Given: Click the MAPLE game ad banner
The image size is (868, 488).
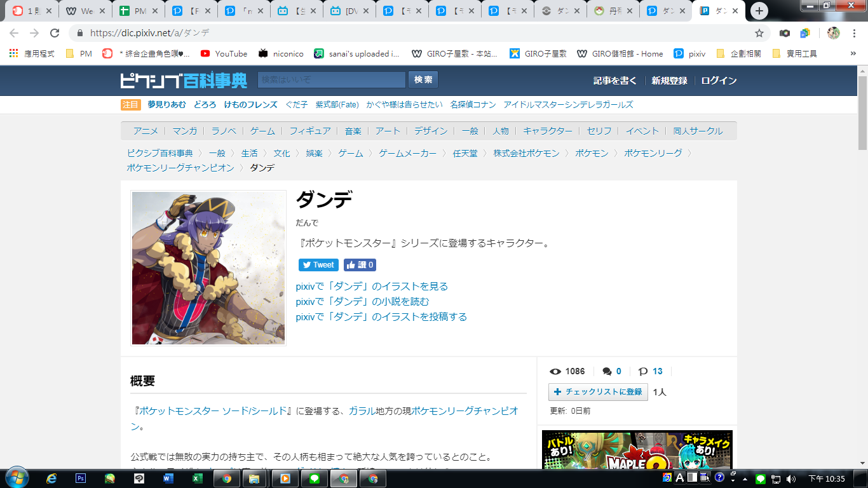Looking at the screenshot, I should 637,449.
